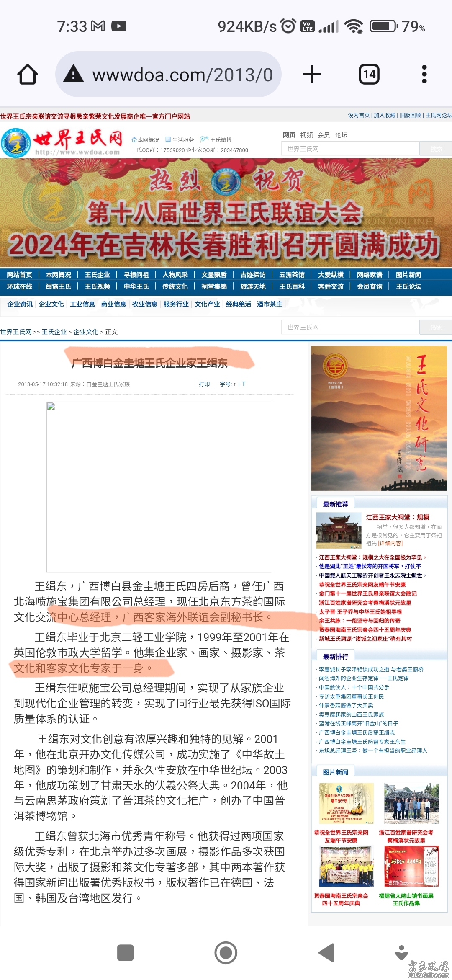Click 旧版回顾 link at top
Screen dimensions: 452x980
point(411,115)
